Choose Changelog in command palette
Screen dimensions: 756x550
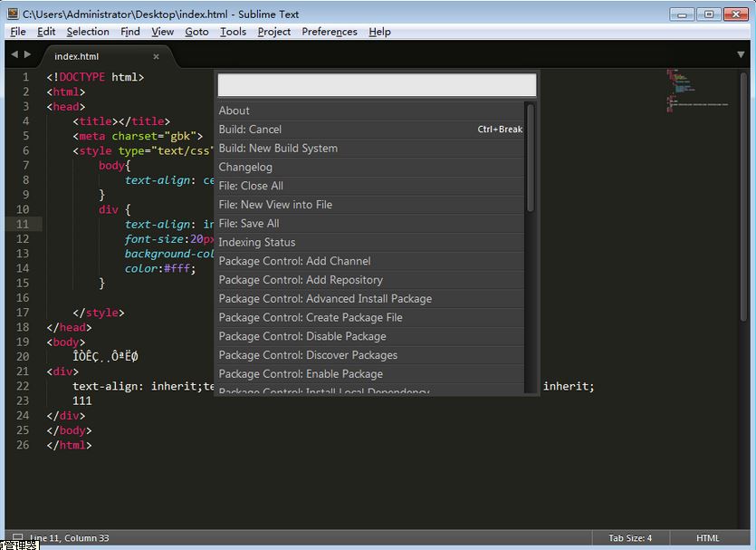[x=370, y=167]
